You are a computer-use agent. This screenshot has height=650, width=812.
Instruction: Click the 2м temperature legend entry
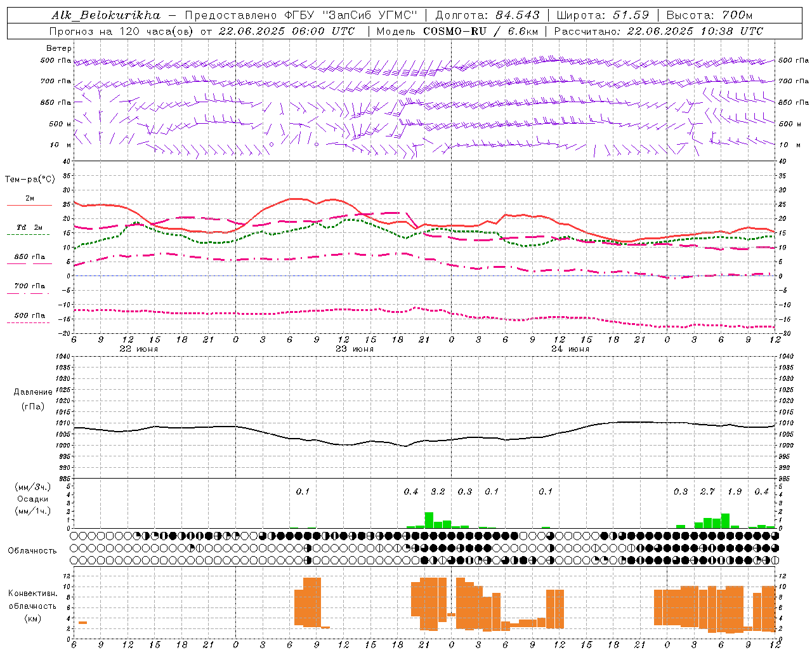coord(30,198)
